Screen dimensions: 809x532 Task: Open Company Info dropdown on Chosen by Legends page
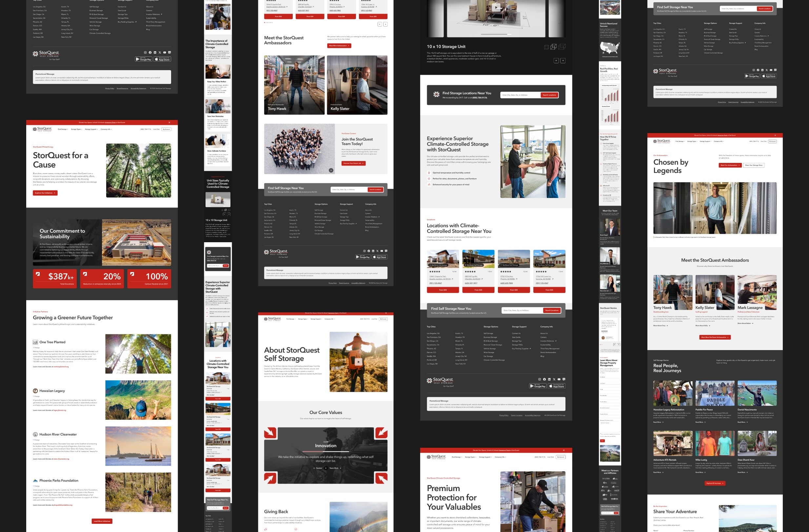(x=719, y=141)
